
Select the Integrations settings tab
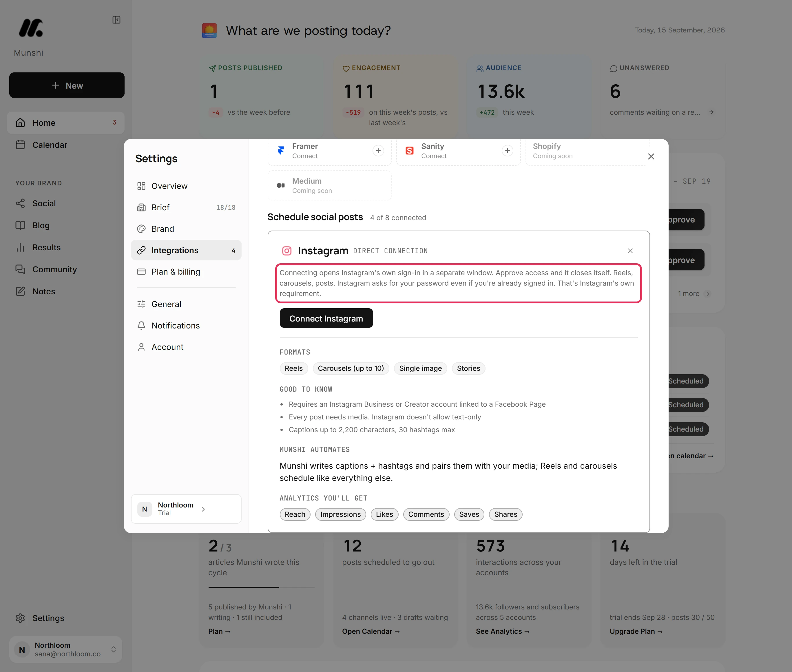pyautogui.click(x=186, y=250)
